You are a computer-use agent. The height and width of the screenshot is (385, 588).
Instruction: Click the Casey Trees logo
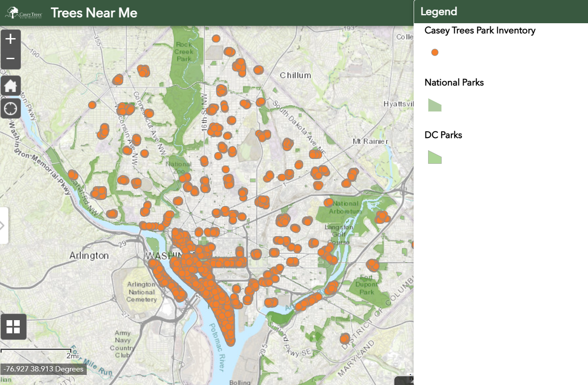click(x=24, y=13)
